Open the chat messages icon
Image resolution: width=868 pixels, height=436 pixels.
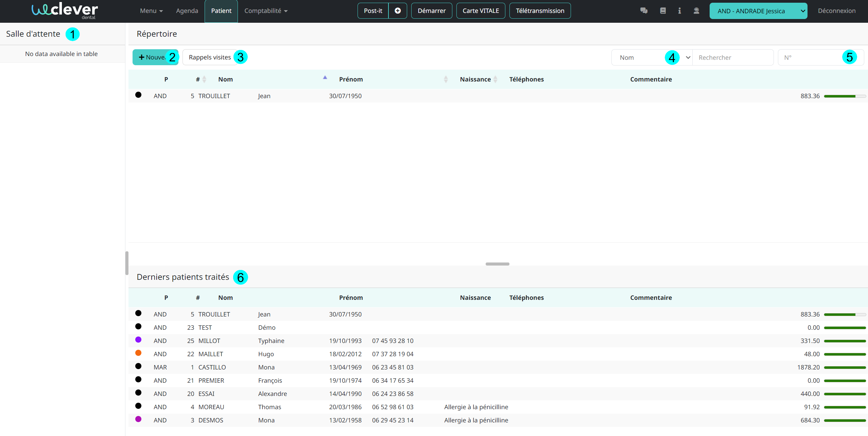644,11
